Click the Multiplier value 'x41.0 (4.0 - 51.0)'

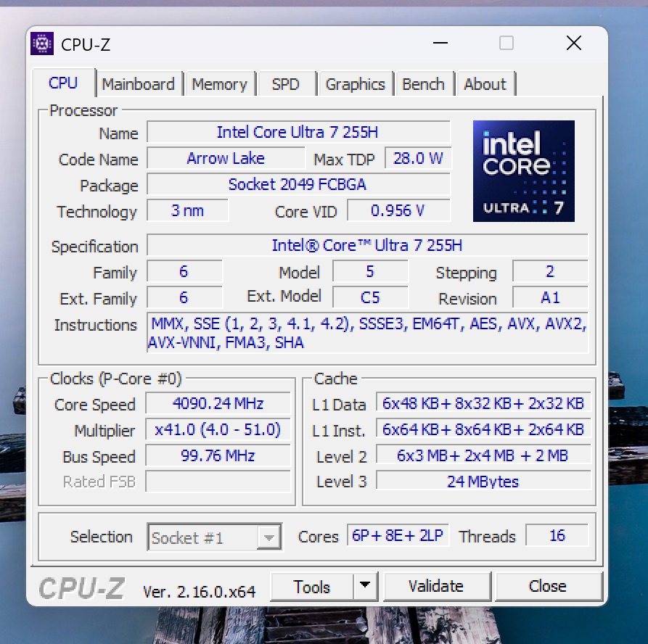point(218,429)
